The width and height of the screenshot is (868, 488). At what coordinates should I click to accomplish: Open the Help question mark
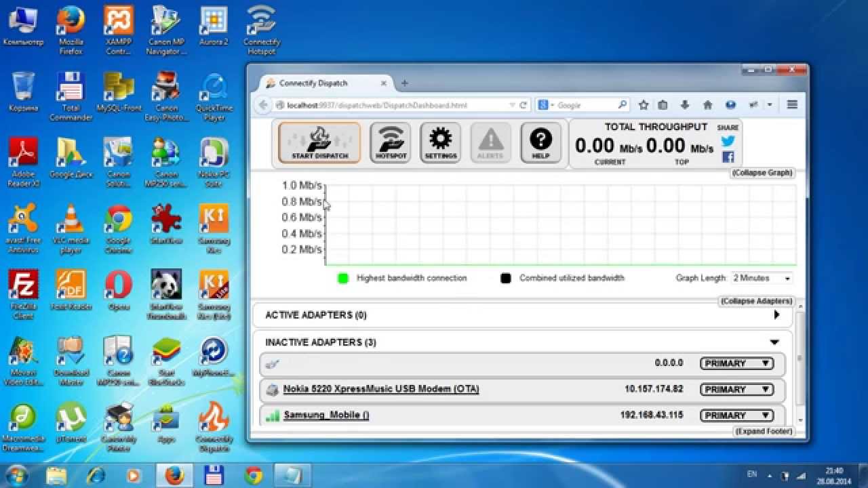(x=540, y=142)
